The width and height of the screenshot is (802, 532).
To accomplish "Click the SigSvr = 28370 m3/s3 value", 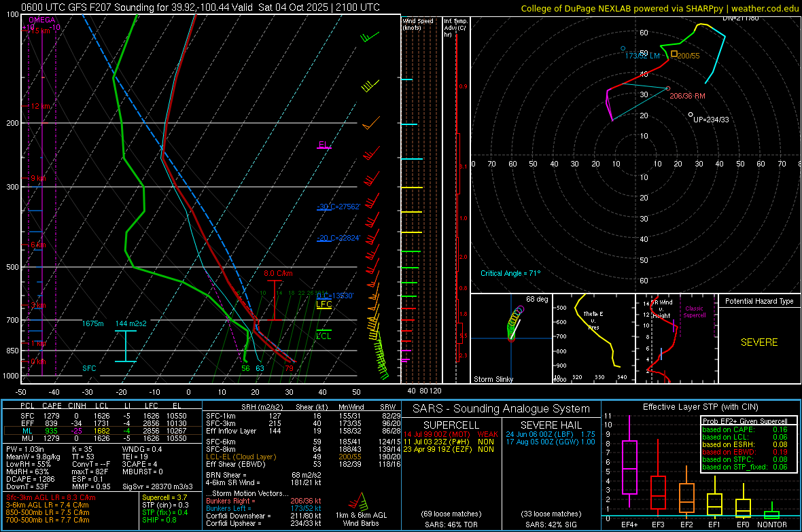I will (x=158, y=486).
